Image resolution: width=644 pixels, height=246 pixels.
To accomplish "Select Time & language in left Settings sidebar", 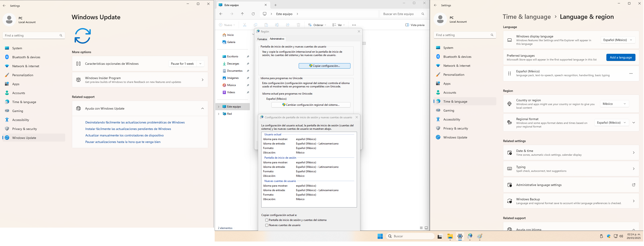I will pos(34,102).
